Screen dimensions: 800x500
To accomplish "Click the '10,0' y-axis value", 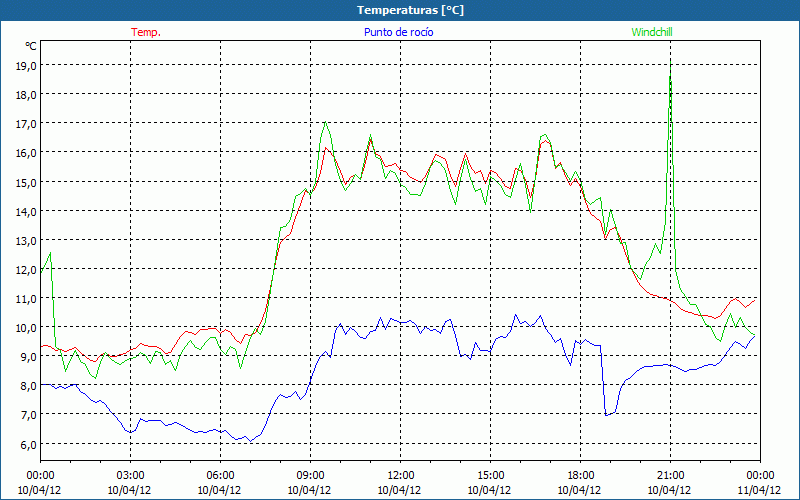I will tap(26, 328).
